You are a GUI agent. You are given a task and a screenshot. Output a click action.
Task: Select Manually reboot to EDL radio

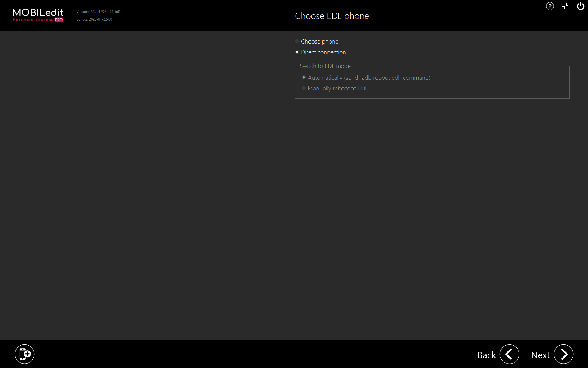pyautogui.click(x=304, y=88)
